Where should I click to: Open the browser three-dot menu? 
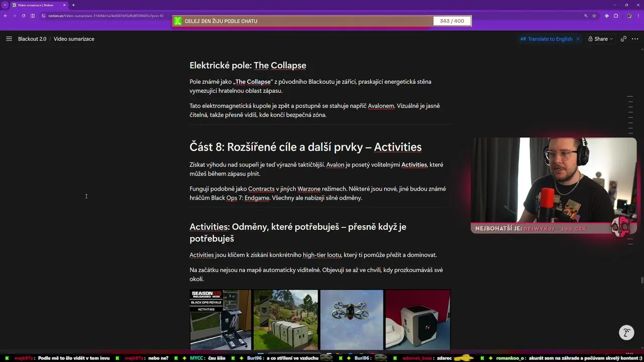(x=639, y=16)
